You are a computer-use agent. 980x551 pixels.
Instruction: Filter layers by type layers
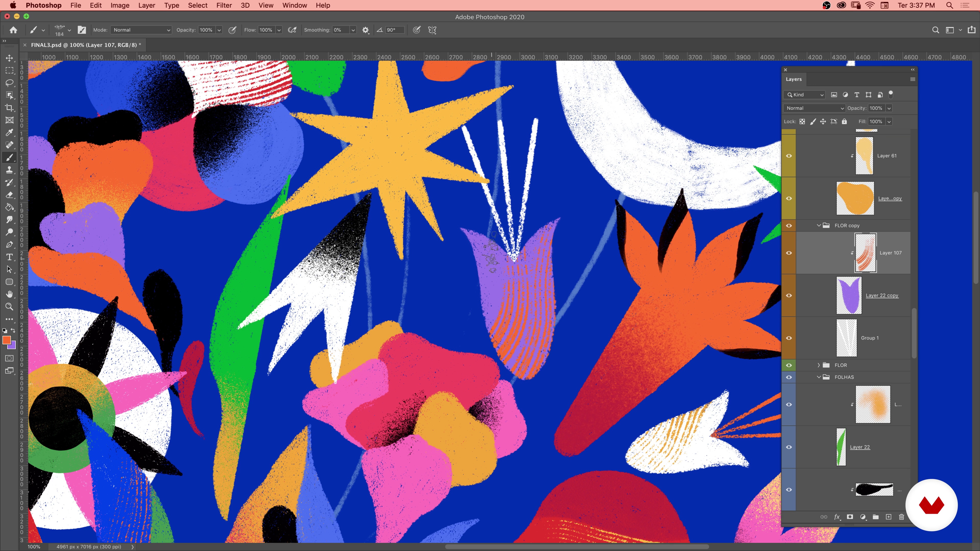pos(857,95)
